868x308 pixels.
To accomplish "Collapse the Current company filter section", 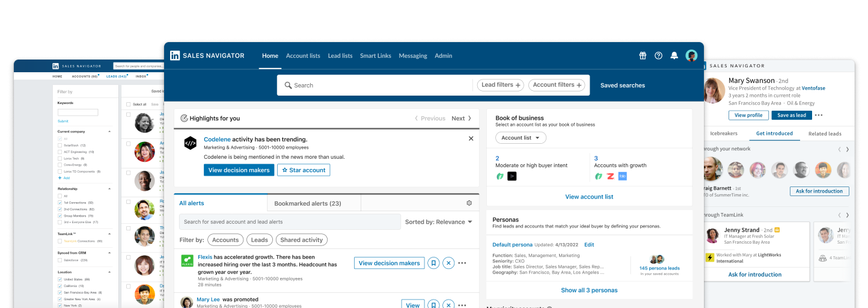I will click(109, 131).
